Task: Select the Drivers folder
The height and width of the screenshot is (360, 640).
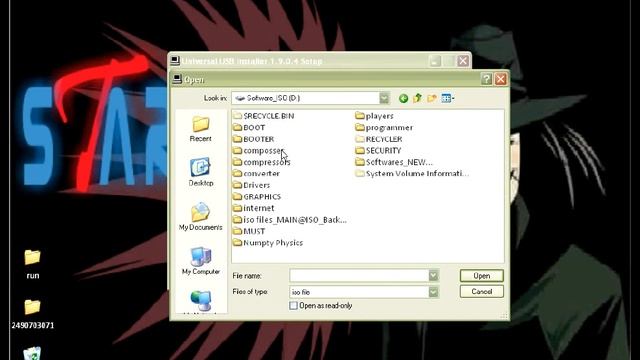Action: 252,185
